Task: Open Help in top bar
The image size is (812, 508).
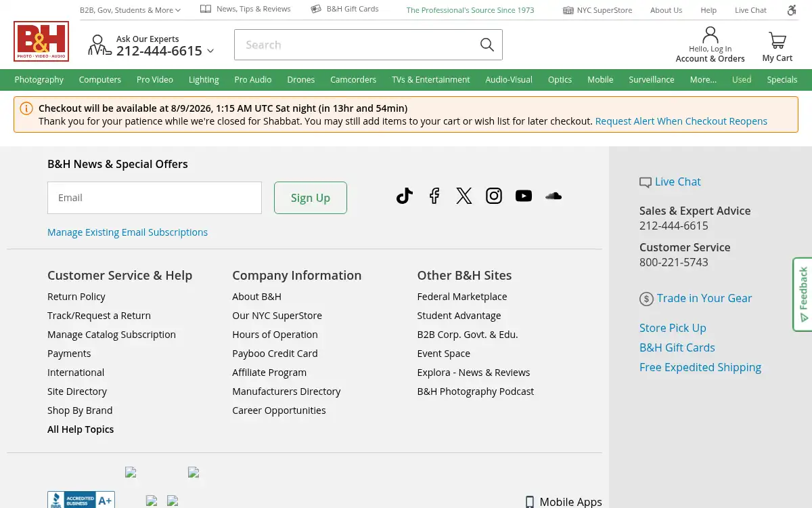Action: (x=708, y=10)
